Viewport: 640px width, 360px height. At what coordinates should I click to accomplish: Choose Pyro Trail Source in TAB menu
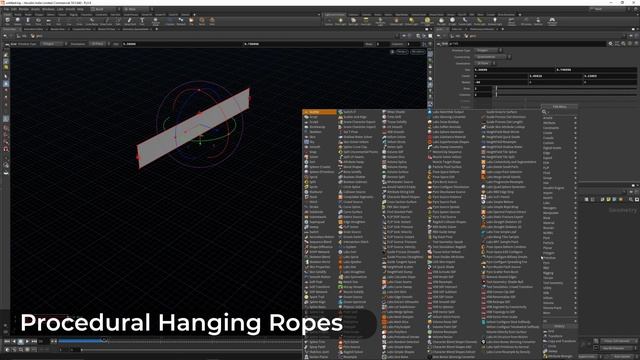click(x=441, y=217)
